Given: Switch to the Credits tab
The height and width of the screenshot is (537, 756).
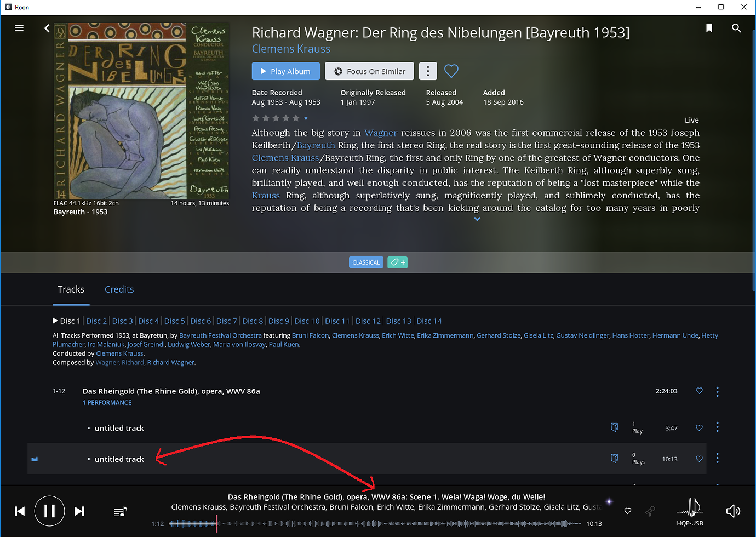Looking at the screenshot, I should click(119, 289).
